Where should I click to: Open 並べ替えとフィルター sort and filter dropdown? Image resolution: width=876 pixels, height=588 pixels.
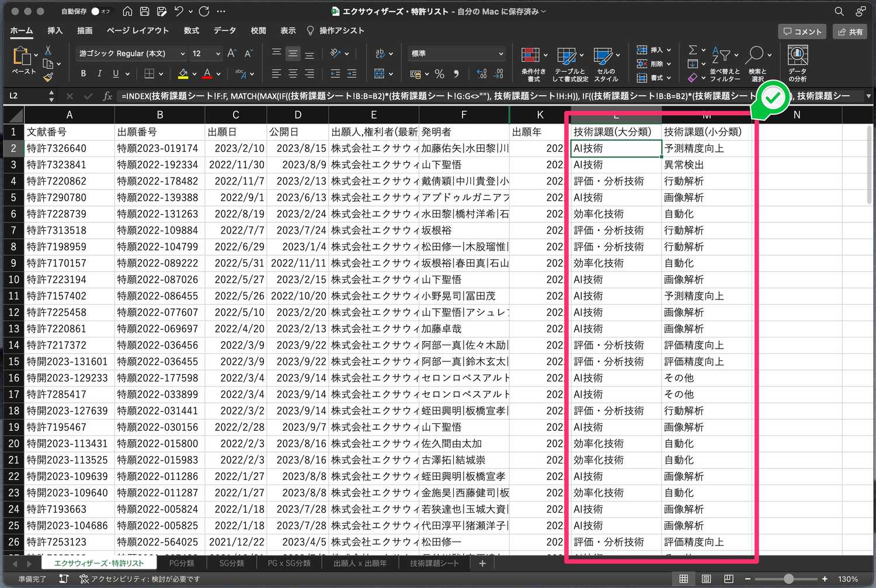[x=725, y=63]
